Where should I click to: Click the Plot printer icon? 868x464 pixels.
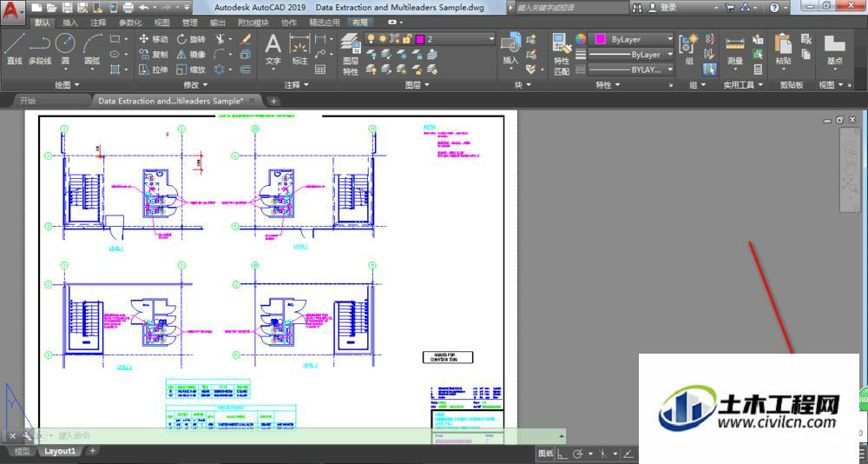click(128, 8)
